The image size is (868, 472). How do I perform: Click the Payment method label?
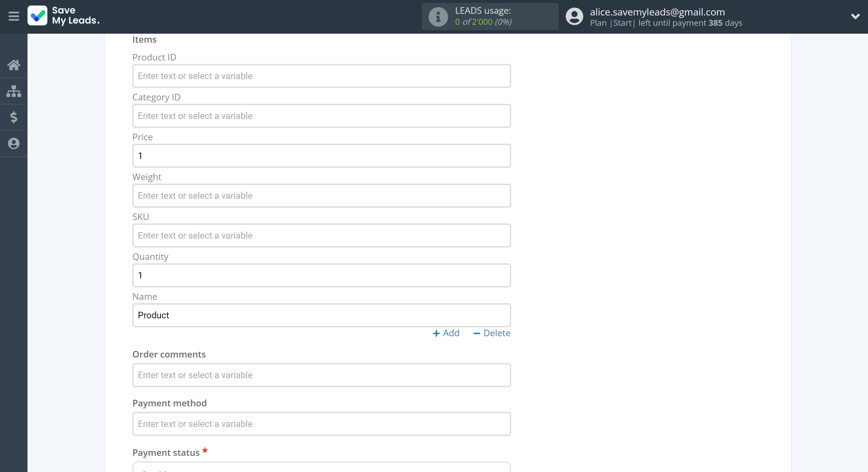[x=169, y=403]
